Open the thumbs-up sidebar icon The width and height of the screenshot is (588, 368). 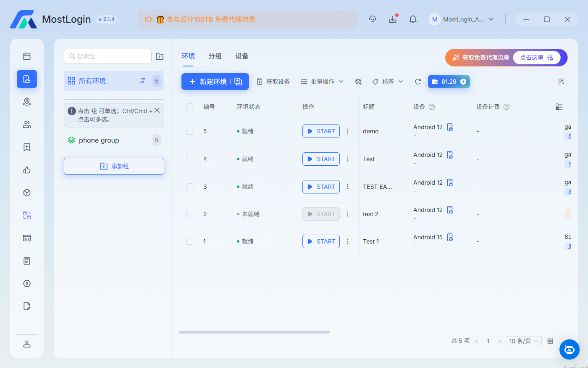point(27,170)
